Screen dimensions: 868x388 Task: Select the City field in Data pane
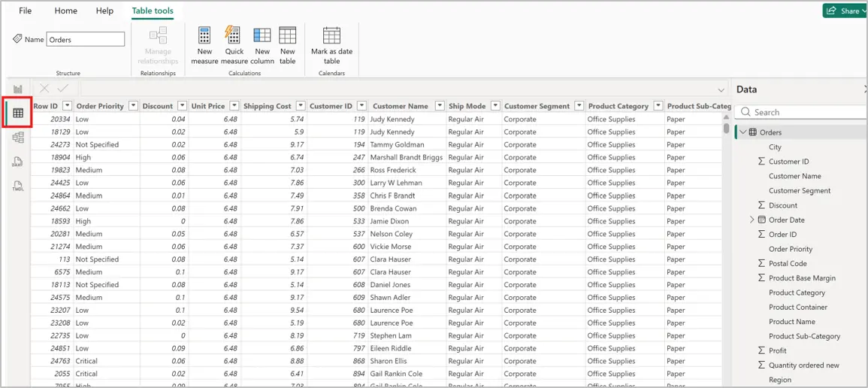point(775,147)
